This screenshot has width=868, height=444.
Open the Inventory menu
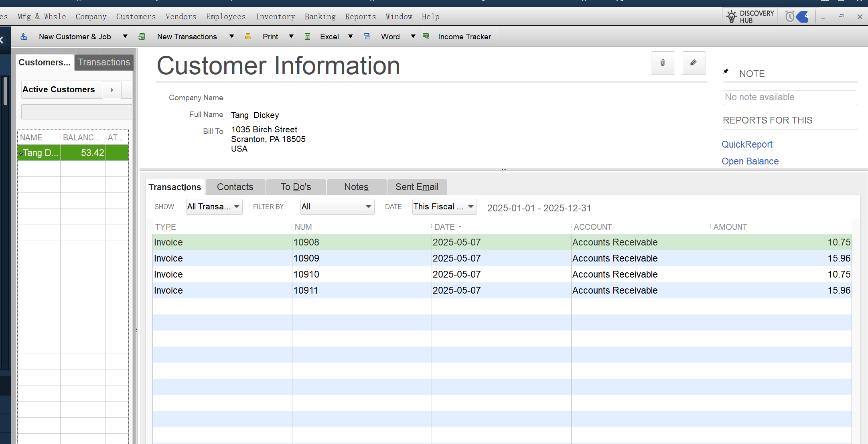(x=275, y=16)
